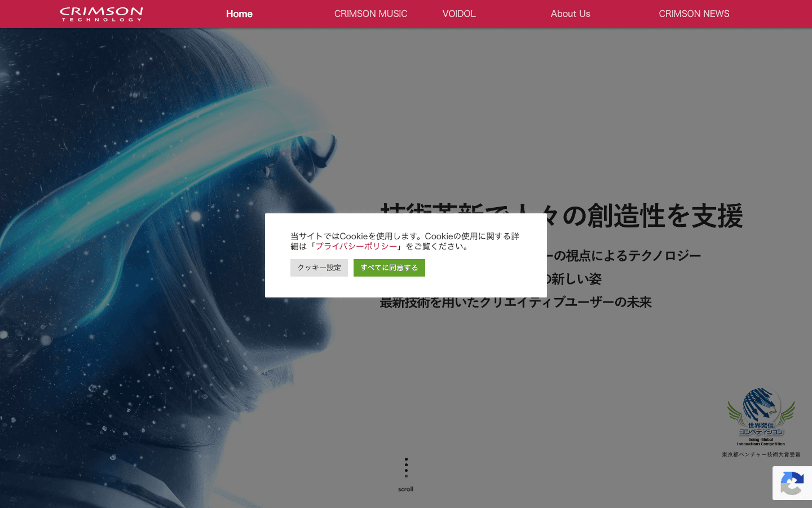Viewport: 812px width, 508px height.
Task: Click the Going-Global Innovations Competition award badge
Action: click(761, 417)
